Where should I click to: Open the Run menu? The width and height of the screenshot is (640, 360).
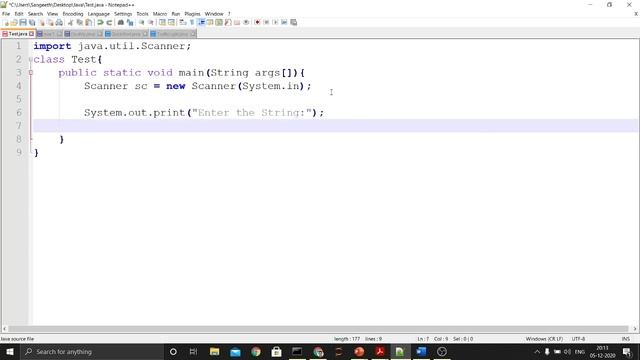176,14
